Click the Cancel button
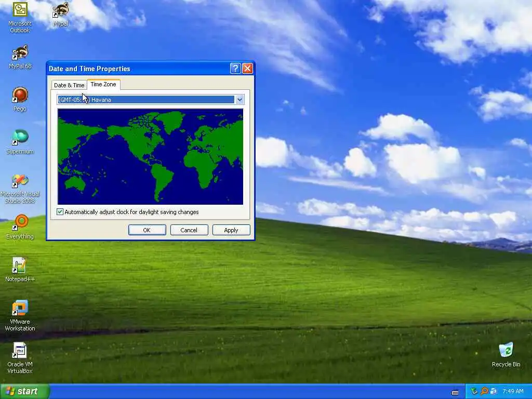The image size is (532, 399). (189, 230)
